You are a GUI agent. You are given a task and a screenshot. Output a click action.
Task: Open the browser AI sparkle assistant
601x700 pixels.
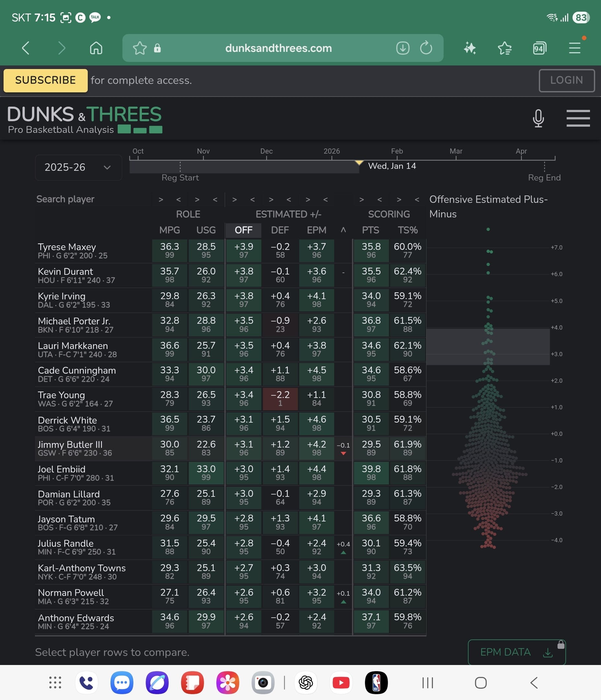pos(470,48)
